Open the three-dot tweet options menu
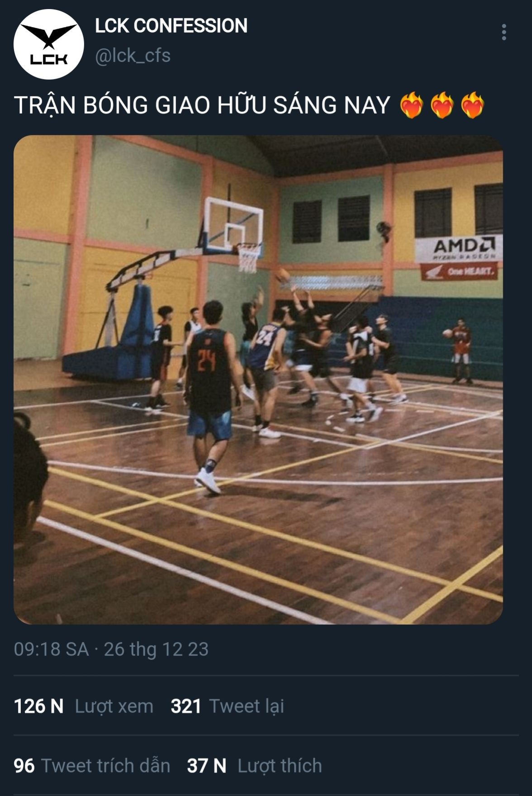The width and height of the screenshot is (532, 796). [504, 33]
